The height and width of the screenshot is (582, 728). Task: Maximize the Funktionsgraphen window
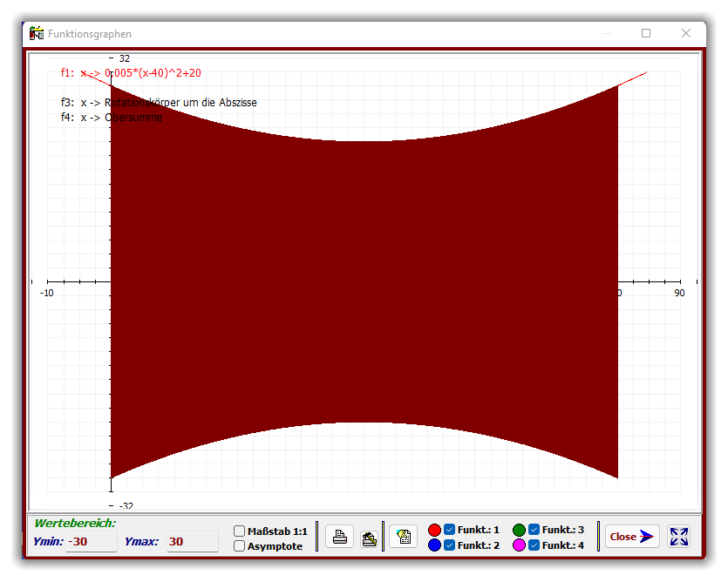point(646,33)
